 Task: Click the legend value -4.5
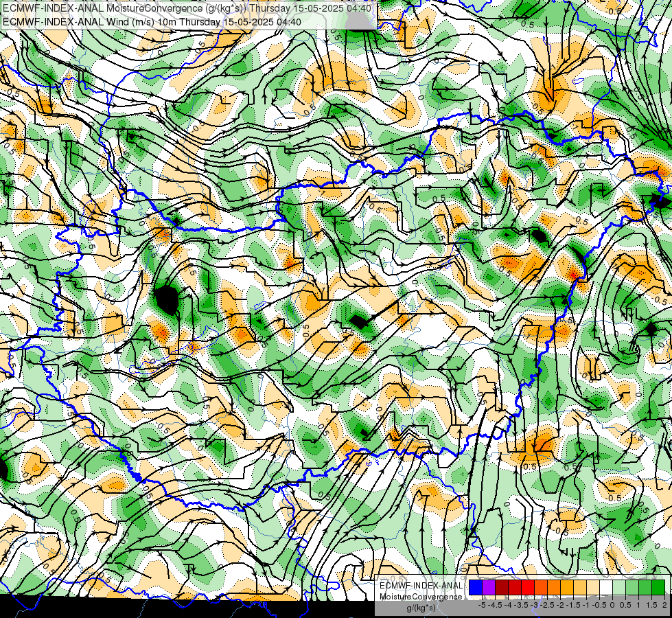(496, 605)
